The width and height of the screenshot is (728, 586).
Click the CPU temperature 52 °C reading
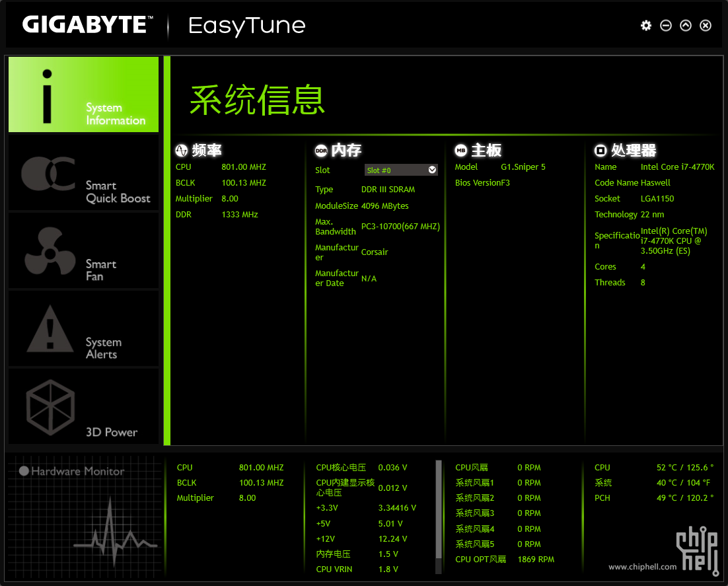tap(685, 468)
